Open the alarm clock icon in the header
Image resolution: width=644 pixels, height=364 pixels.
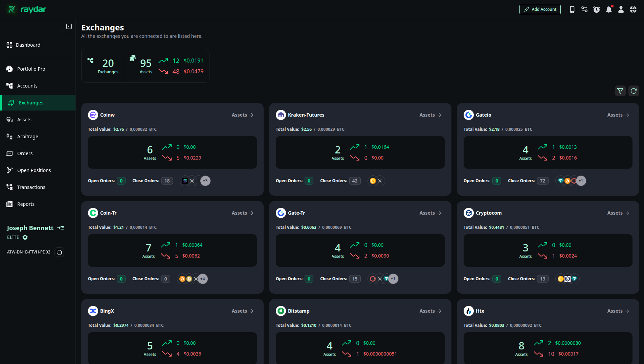(597, 9)
